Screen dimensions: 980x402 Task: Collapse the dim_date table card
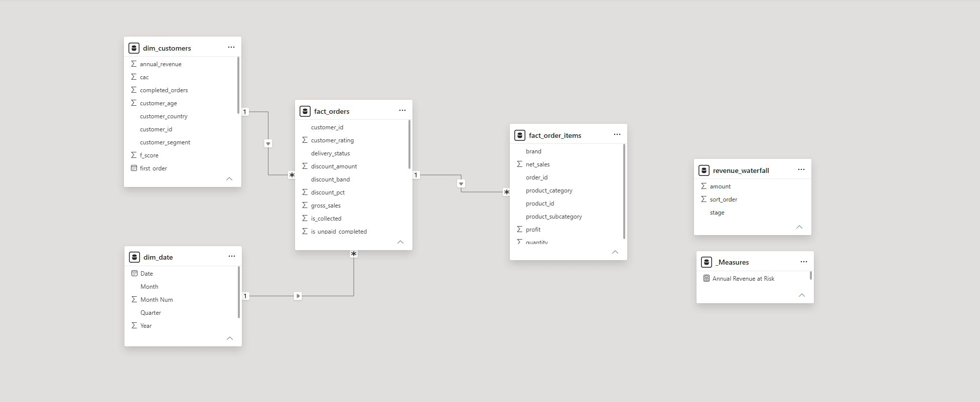[x=230, y=338]
